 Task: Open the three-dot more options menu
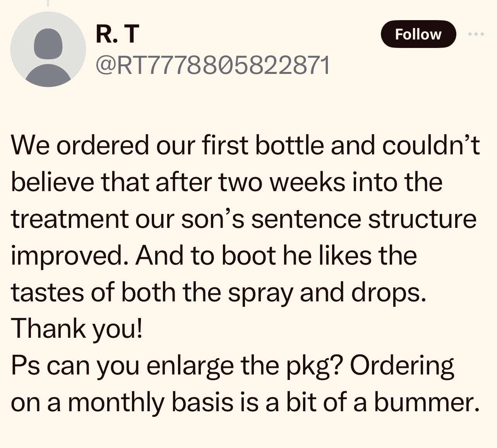[476, 34]
